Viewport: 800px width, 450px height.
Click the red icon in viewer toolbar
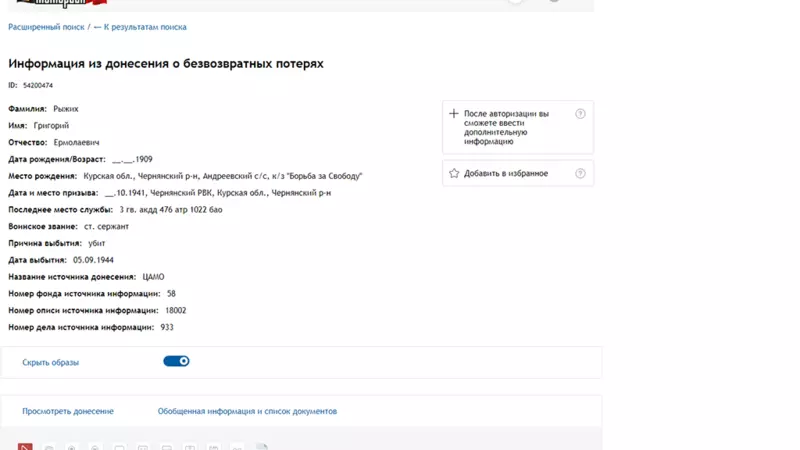point(25,447)
